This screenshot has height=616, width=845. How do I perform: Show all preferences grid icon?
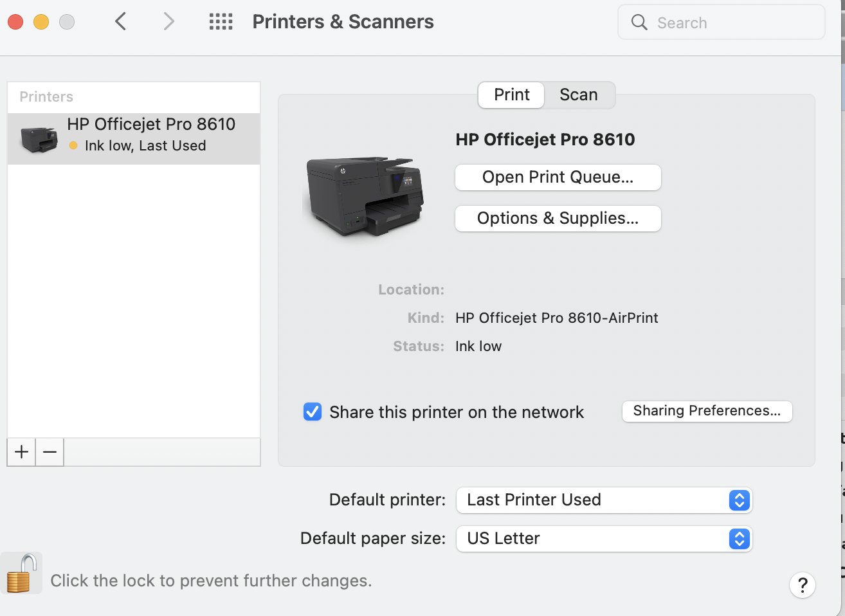[x=221, y=22]
